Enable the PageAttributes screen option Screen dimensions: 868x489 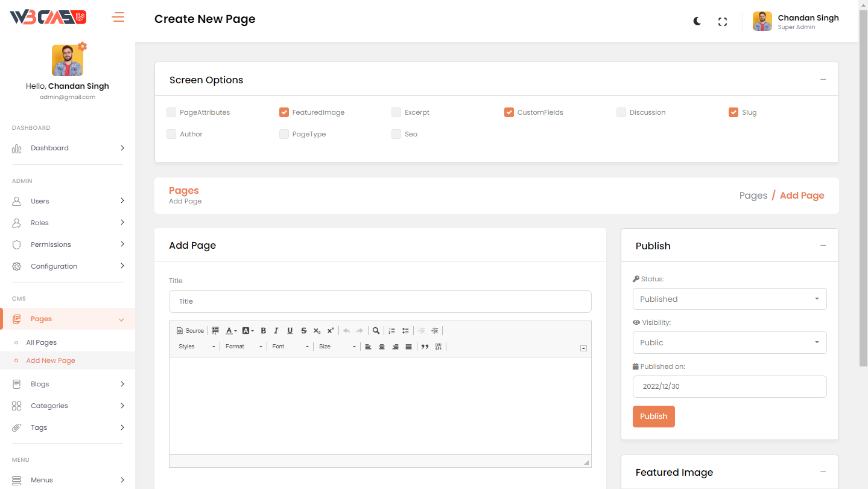pos(172,112)
